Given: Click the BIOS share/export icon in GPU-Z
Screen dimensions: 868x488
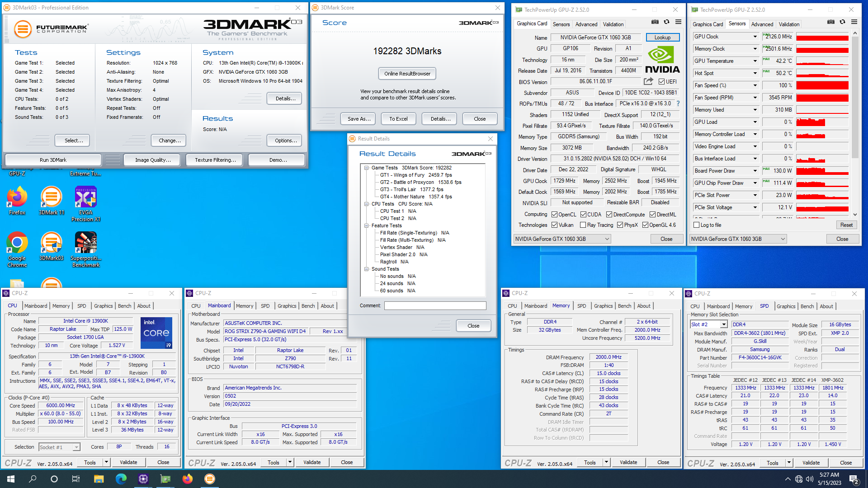Looking at the screenshot, I should point(648,81).
